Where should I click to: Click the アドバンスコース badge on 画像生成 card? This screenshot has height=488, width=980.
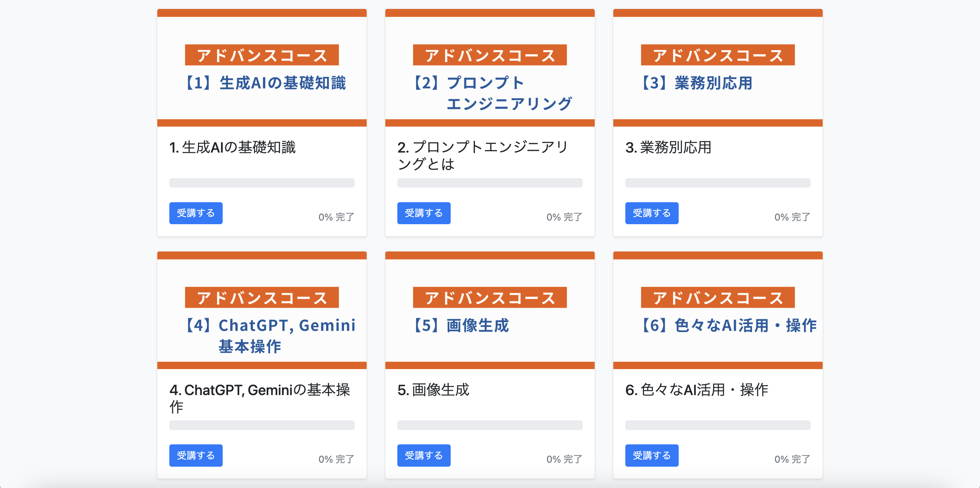pos(490,297)
